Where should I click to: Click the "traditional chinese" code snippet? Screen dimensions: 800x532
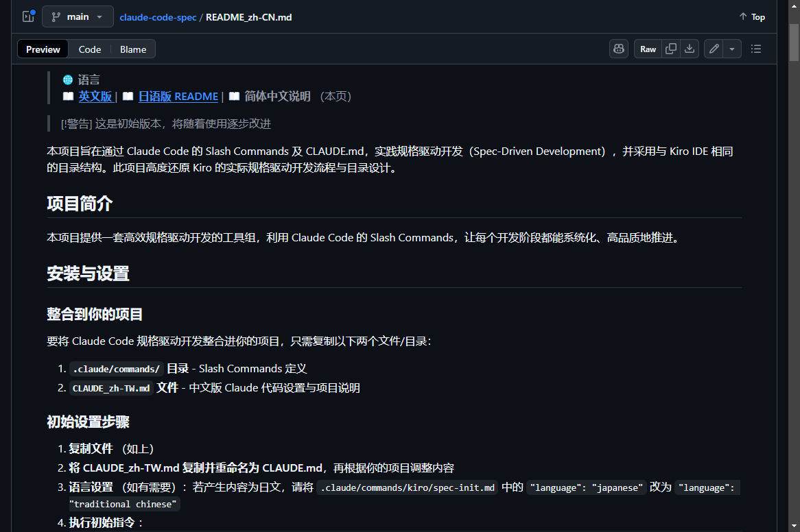(x=125, y=504)
